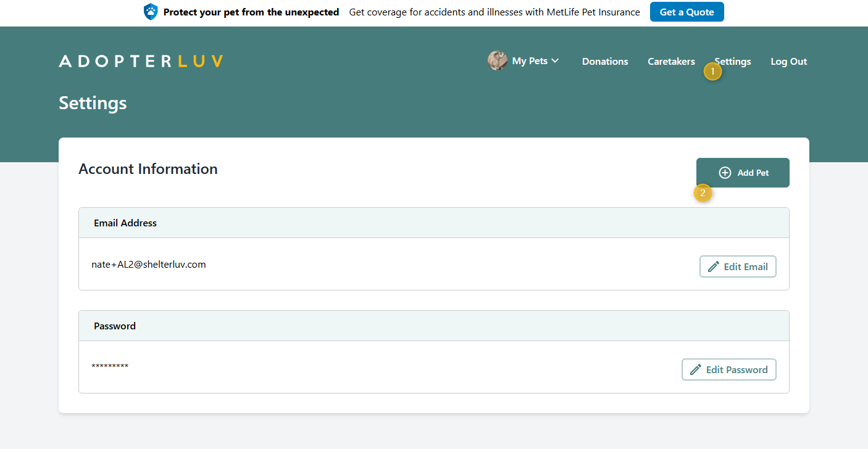Click the Account Information heading
Screen dimensions: 868x449
pos(148,169)
